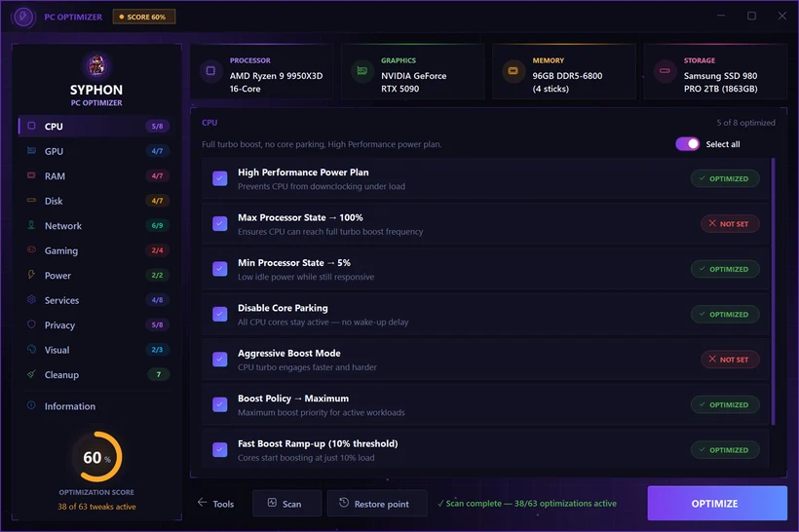Viewport: 799px width, 532px height.
Task: Open the Information page
Action: click(x=95, y=406)
